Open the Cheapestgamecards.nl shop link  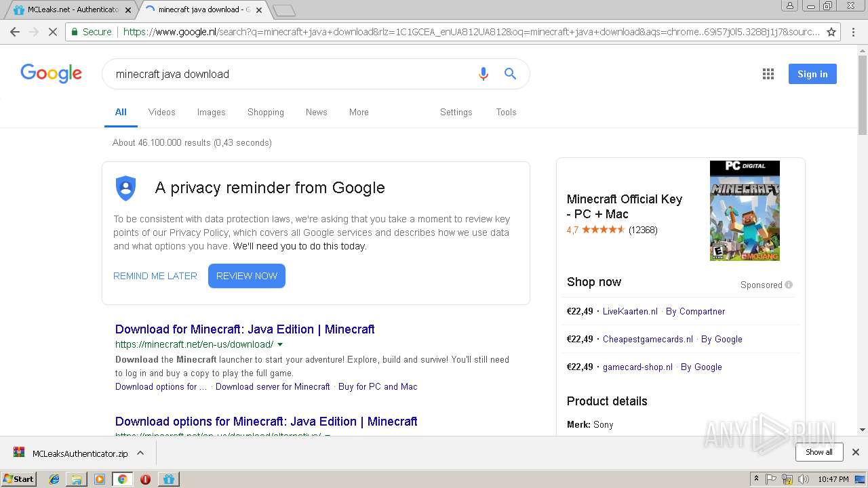coord(648,340)
